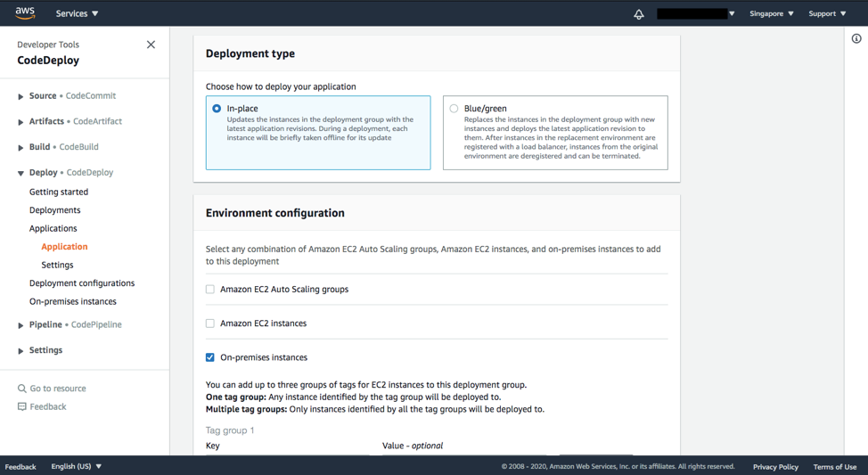Image resolution: width=868 pixels, height=475 pixels.
Task: Open Deployment configurations page
Action: (x=82, y=283)
